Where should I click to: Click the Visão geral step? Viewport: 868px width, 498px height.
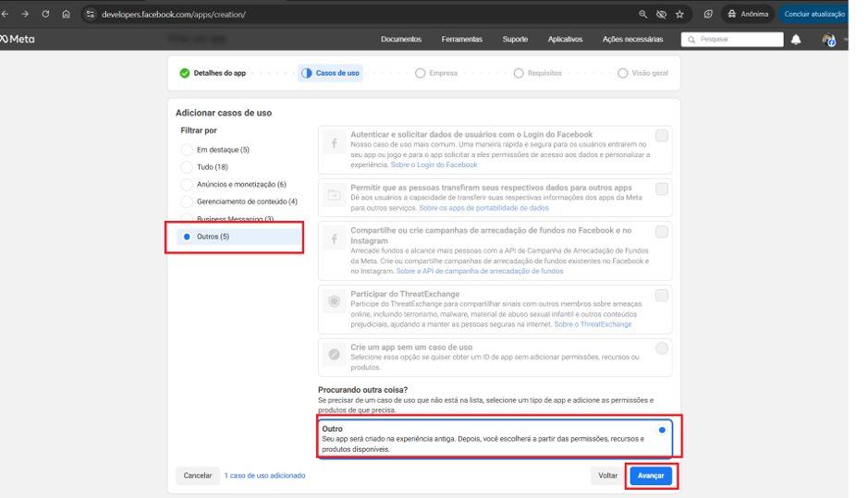642,73
